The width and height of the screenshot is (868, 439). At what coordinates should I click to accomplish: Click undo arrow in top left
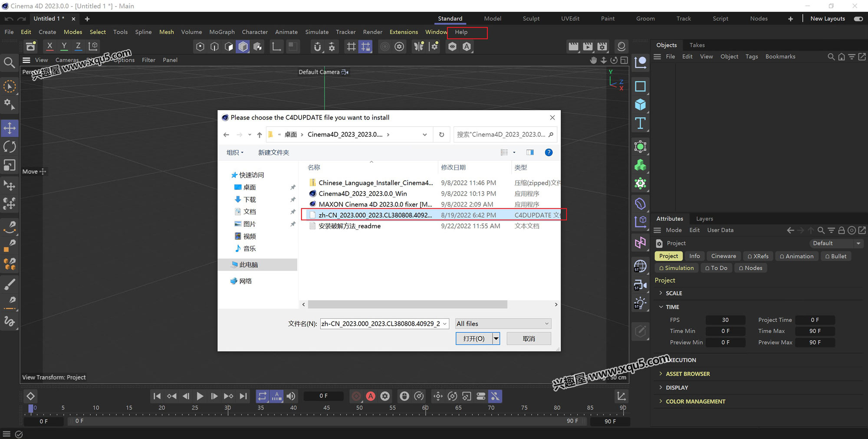pyautogui.click(x=9, y=19)
